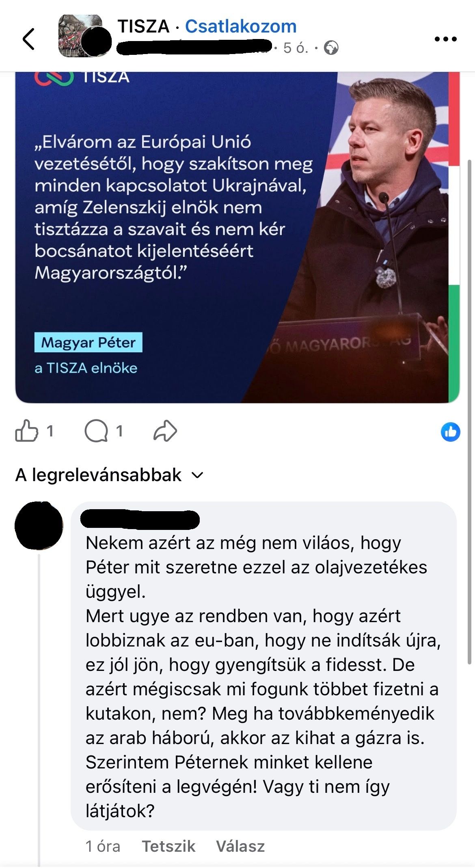Open comments via speech bubble icon

click(96, 431)
